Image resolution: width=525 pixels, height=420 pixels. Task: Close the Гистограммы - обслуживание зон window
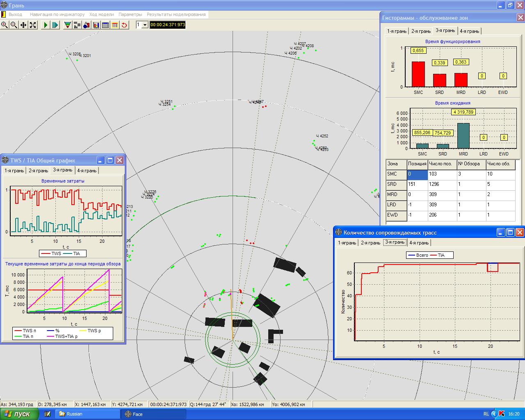(520, 18)
